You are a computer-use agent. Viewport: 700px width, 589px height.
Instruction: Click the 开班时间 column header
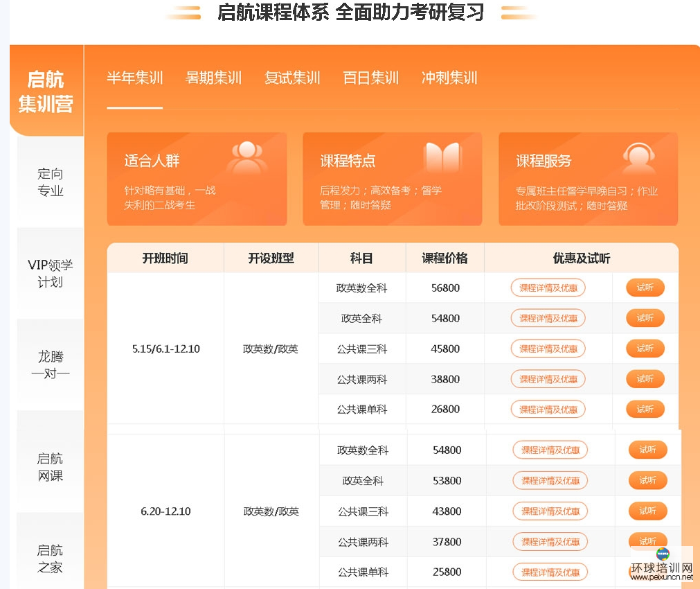[x=165, y=258]
